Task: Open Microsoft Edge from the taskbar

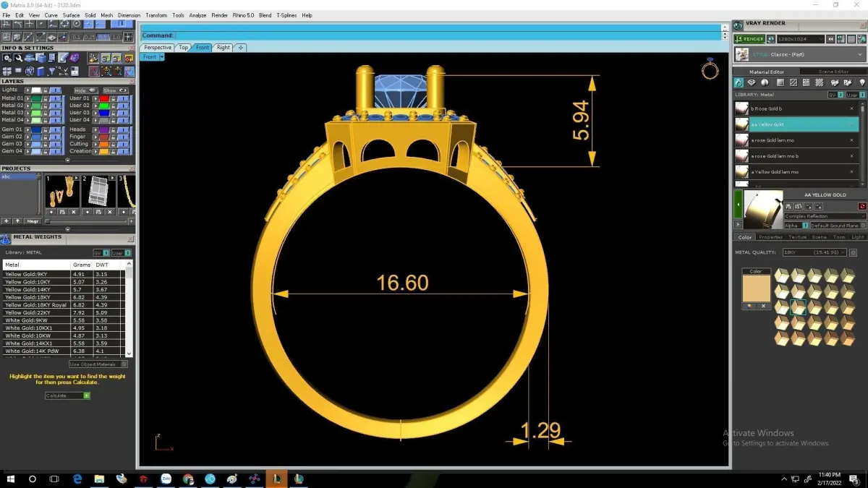Action: [x=77, y=479]
